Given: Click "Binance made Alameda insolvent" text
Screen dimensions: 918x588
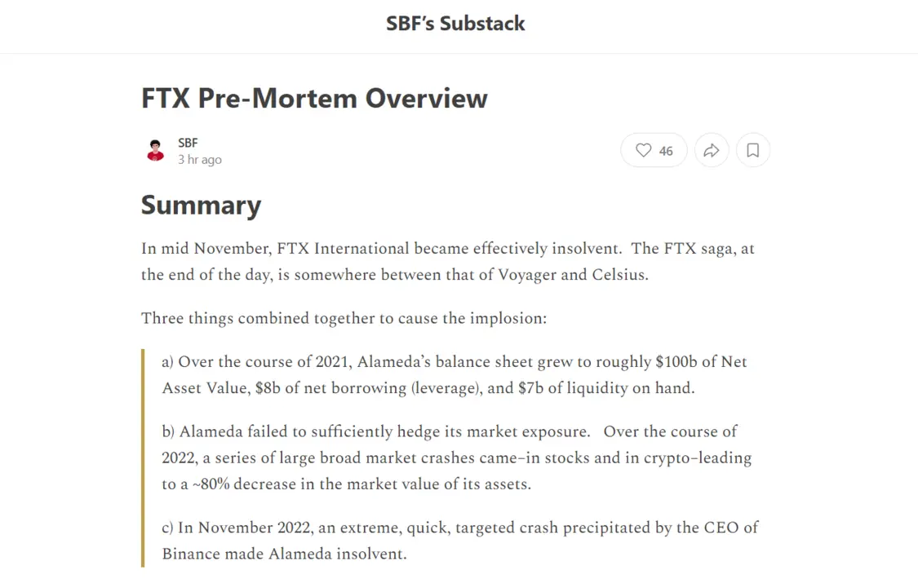Looking at the screenshot, I should [x=283, y=554].
